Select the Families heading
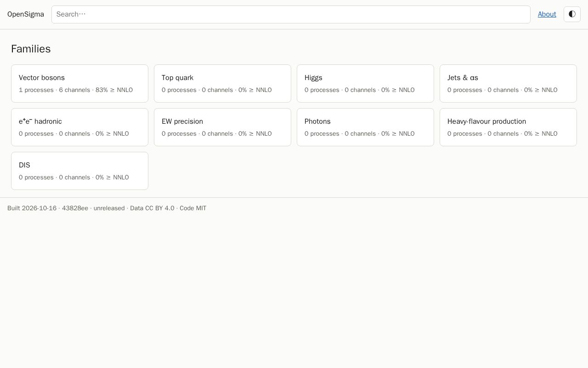 tap(31, 49)
